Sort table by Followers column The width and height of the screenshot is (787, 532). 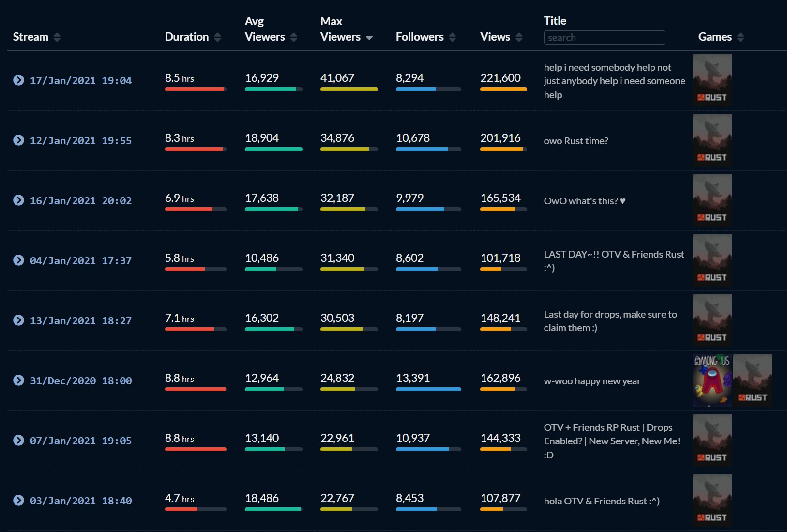click(453, 37)
